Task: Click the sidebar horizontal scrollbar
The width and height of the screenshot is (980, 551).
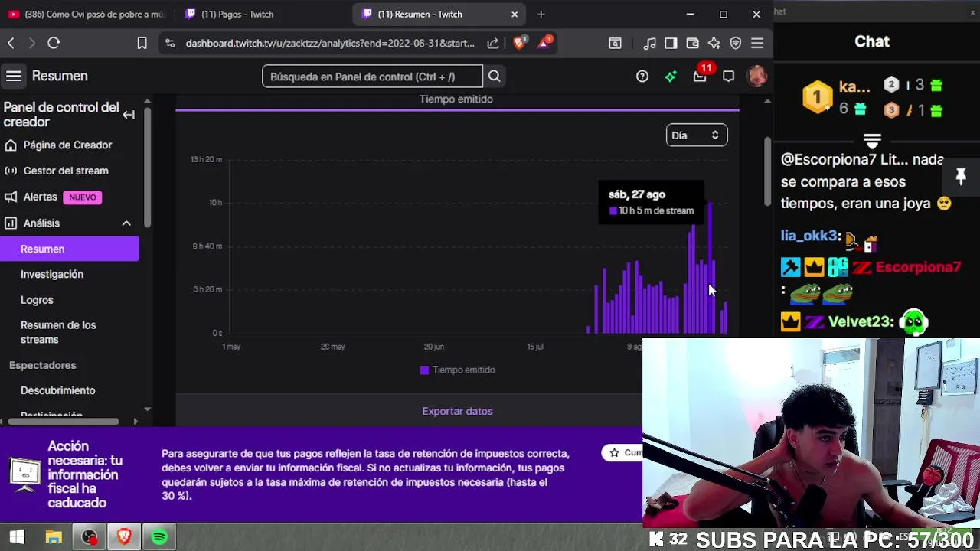Action: 63,421
